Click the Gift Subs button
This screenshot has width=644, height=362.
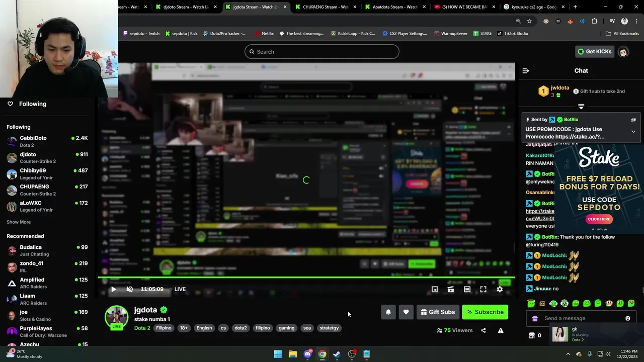pos(438,312)
